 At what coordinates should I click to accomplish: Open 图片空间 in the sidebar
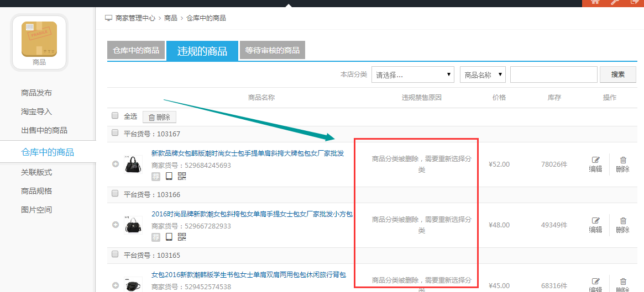tap(36, 210)
